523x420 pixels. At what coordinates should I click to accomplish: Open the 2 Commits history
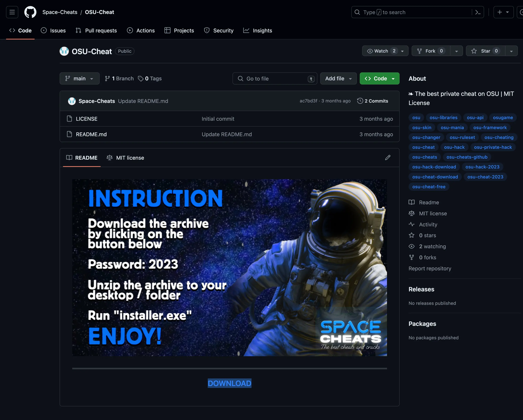pos(373,101)
